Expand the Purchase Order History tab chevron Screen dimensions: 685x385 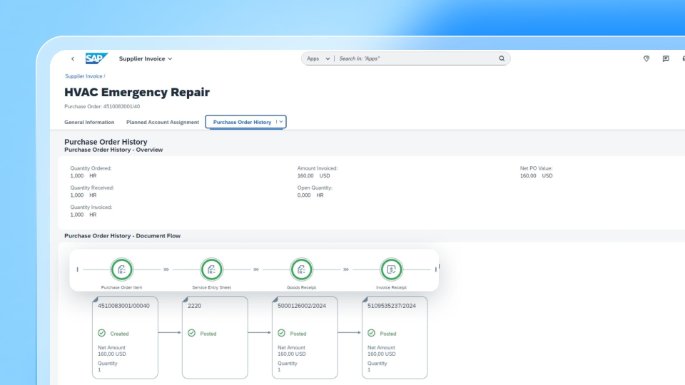pos(281,122)
